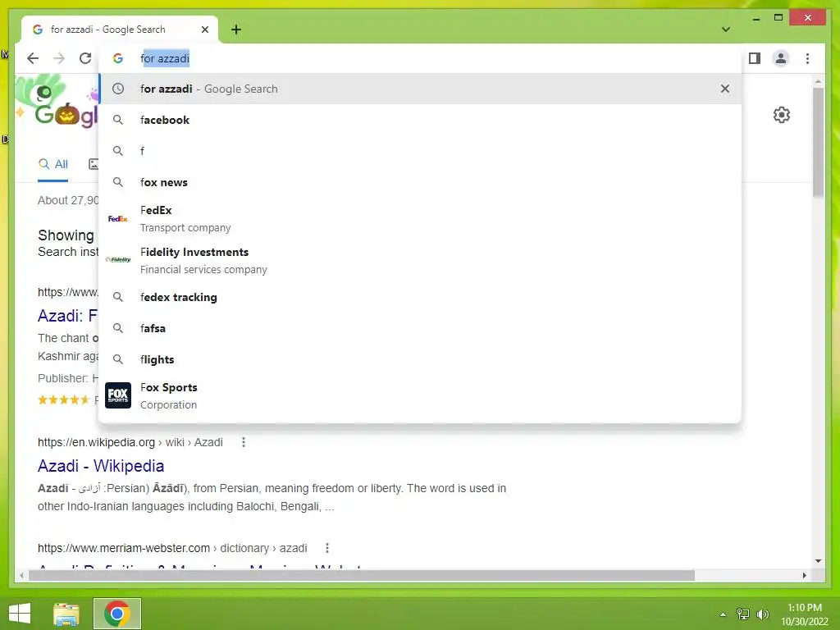Switch to the All results tab
The image size is (840, 630).
(x=53, y=164)
